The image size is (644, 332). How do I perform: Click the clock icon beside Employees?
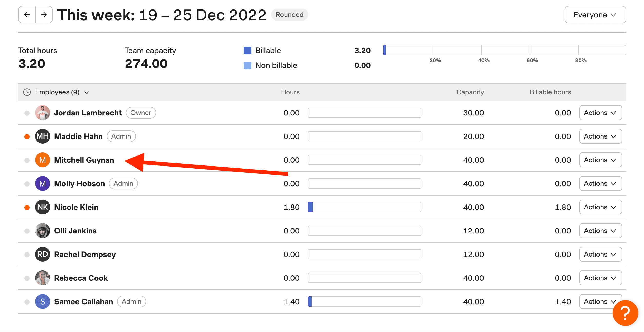point(27,92)
